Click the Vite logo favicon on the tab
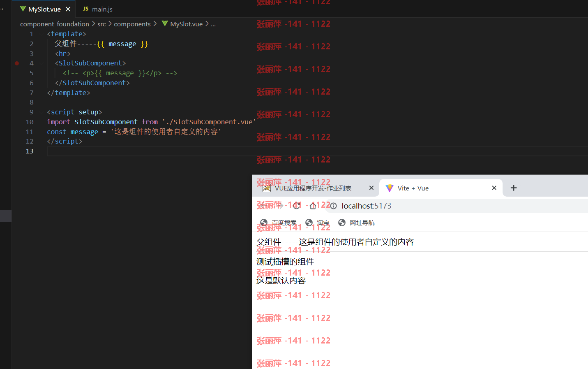The width and height of the screenshot is (588, 369). click(x=390, y=188)
